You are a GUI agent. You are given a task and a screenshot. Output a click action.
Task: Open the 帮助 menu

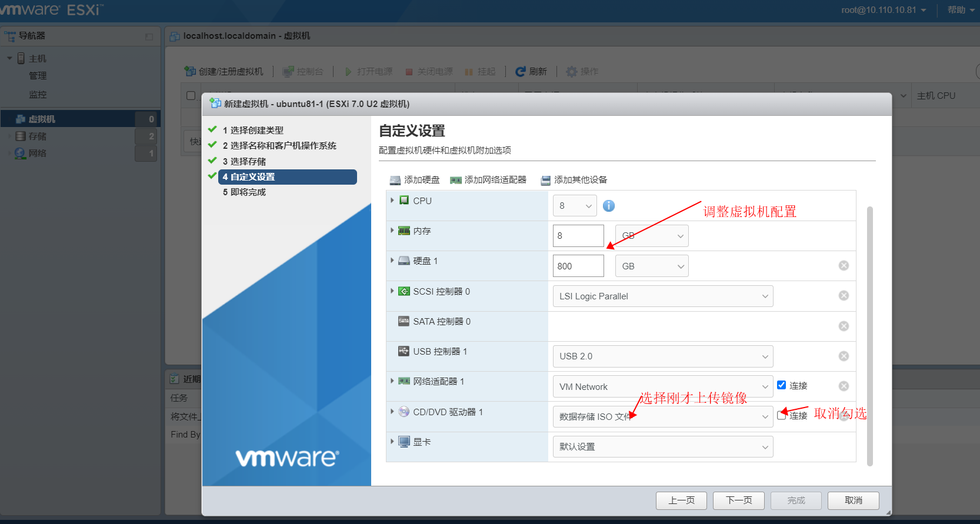pyautogui.click(x=961, y=10)
